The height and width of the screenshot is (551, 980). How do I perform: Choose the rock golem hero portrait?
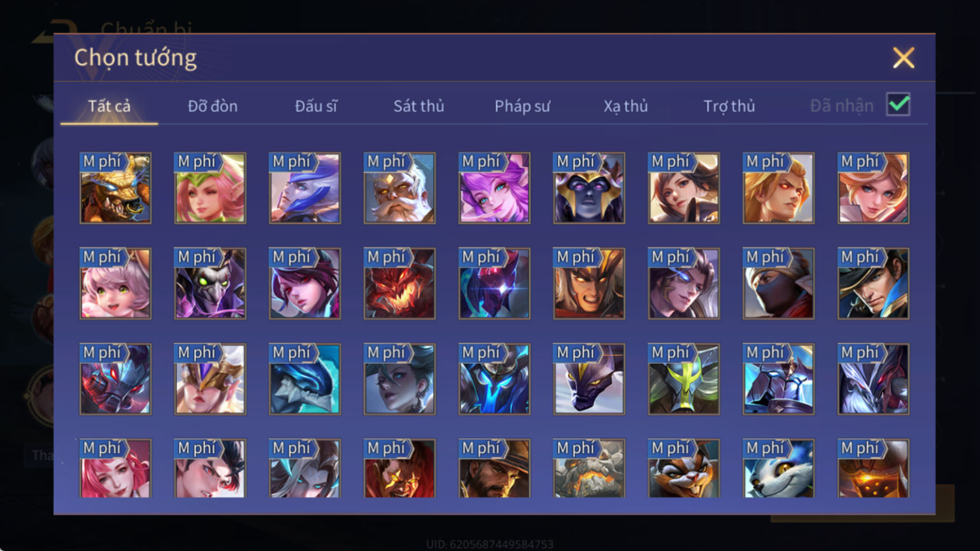click(589, 468)
